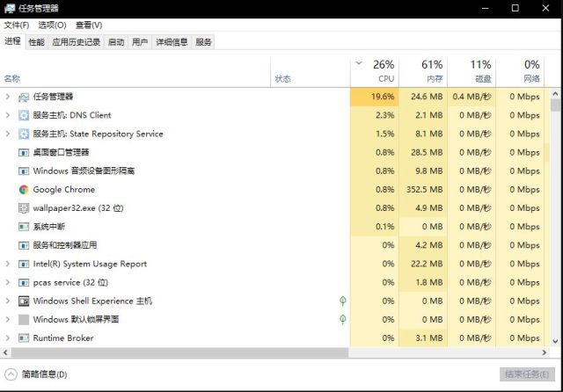Click the Google Chrome icon
Screen dimensions: 563x392
pos(24,189)
